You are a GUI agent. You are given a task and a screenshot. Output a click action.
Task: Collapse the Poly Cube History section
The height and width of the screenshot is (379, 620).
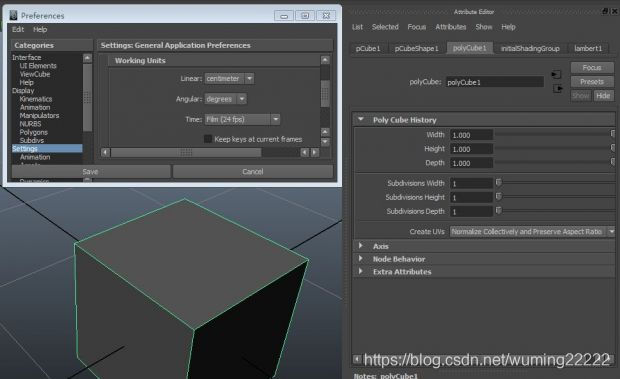pos(361,119)
